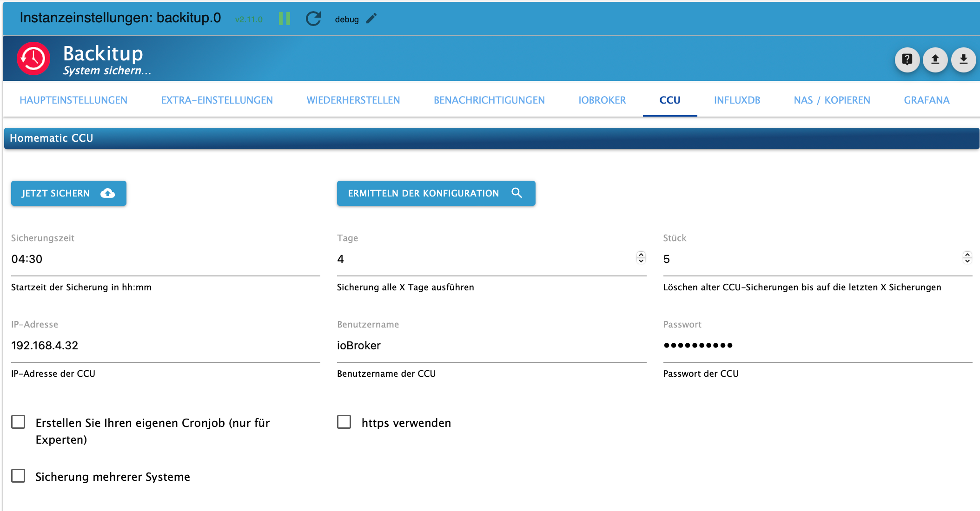This screenshot has width=980, height=511.
Task: Click the Jetzt Sichern button
Action: [x=69, y=193]
